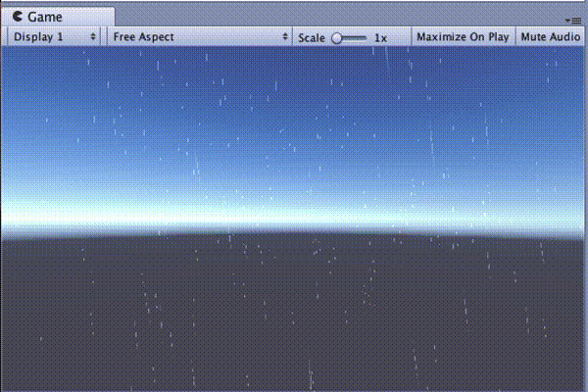Toggle Maximize On Play
Viewport: 588px width, 392px height.
463,37
